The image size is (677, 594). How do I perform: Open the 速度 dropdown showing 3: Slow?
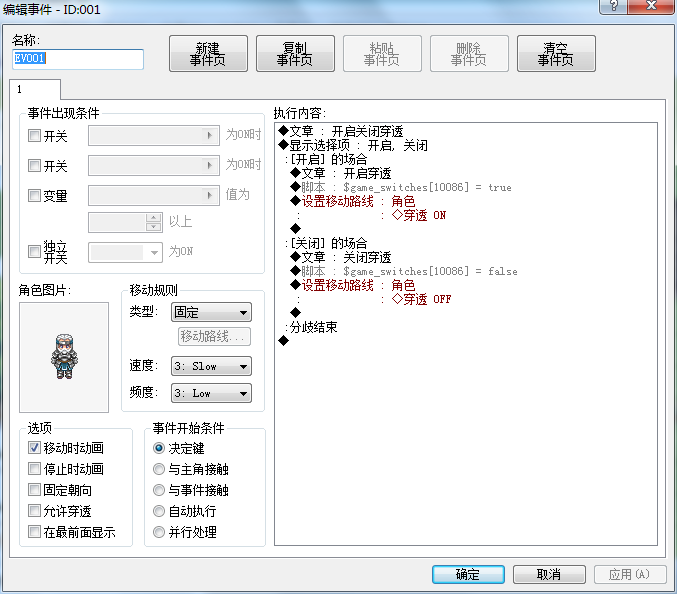(211, 366)
